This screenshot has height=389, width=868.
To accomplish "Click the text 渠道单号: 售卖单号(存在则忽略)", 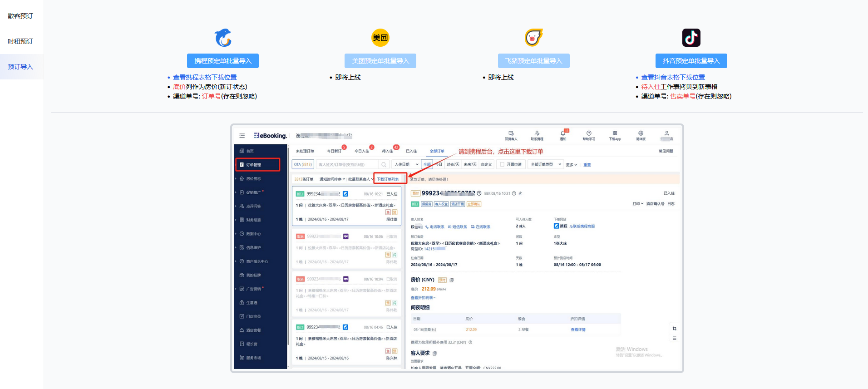I will pyautogui.click(x=686, y=96).
